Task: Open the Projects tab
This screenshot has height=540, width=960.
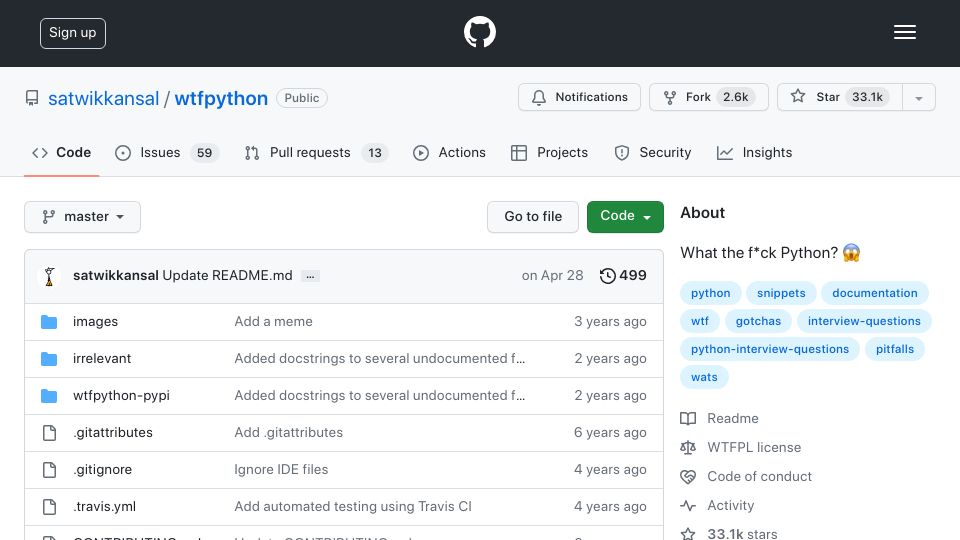Action: point(549,152)
